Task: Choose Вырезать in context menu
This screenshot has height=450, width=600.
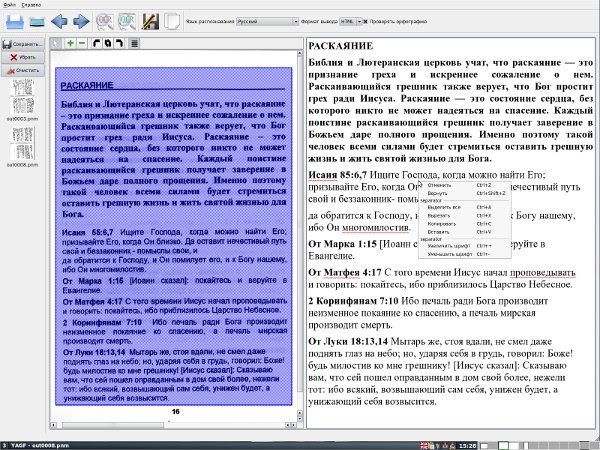Action: [x=465, y=215]
